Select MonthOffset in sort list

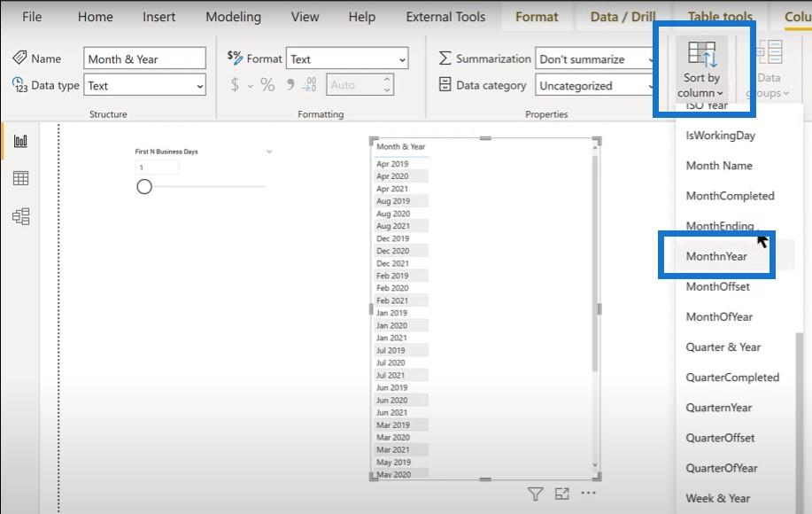coord(718,286)
